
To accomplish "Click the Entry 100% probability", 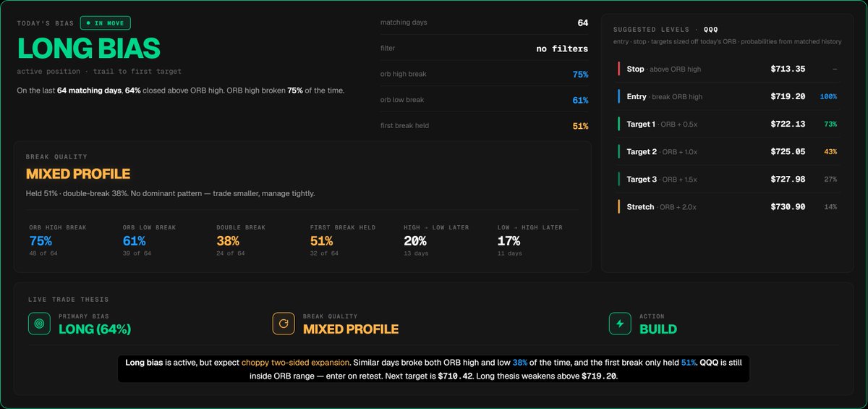I will pos(828,96).
